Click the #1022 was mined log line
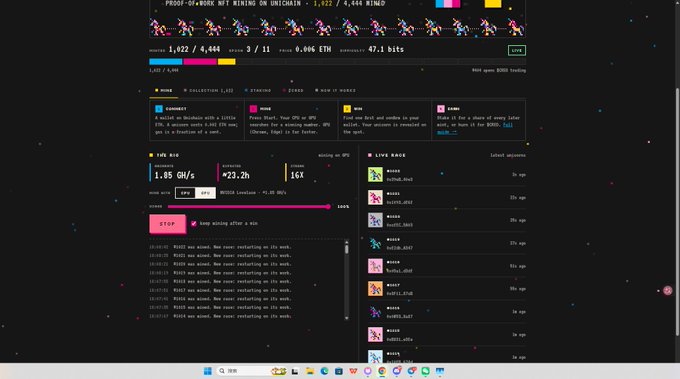 coord(232,247)
